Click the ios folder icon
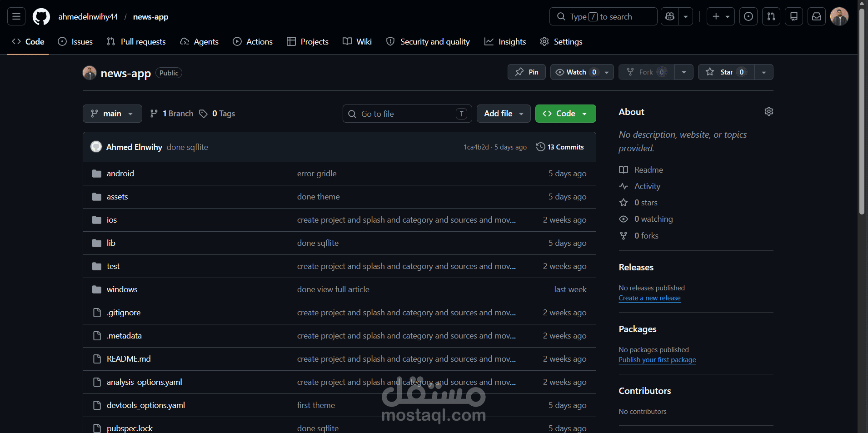This screenshot has width=868, height=433. click(x=97, y=220)
